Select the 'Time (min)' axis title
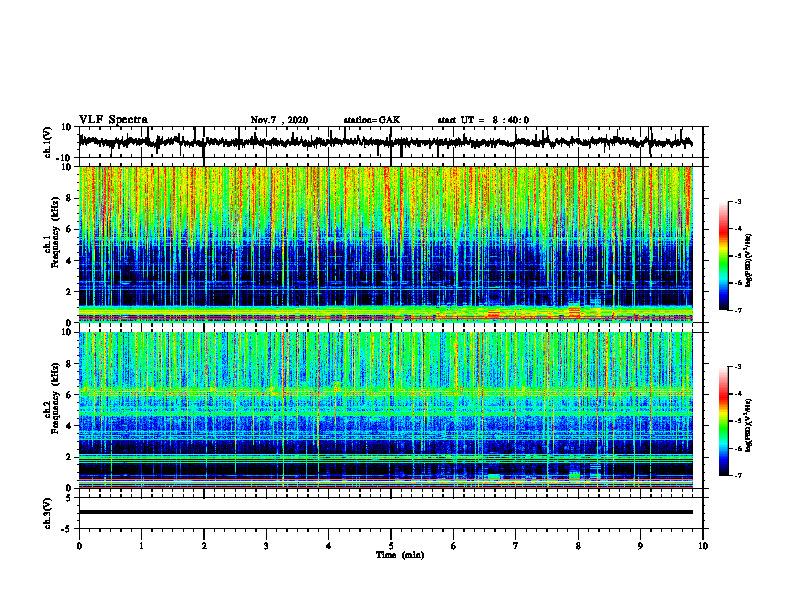The height and width of the screenshot is (612, 792). click(400, 555)
